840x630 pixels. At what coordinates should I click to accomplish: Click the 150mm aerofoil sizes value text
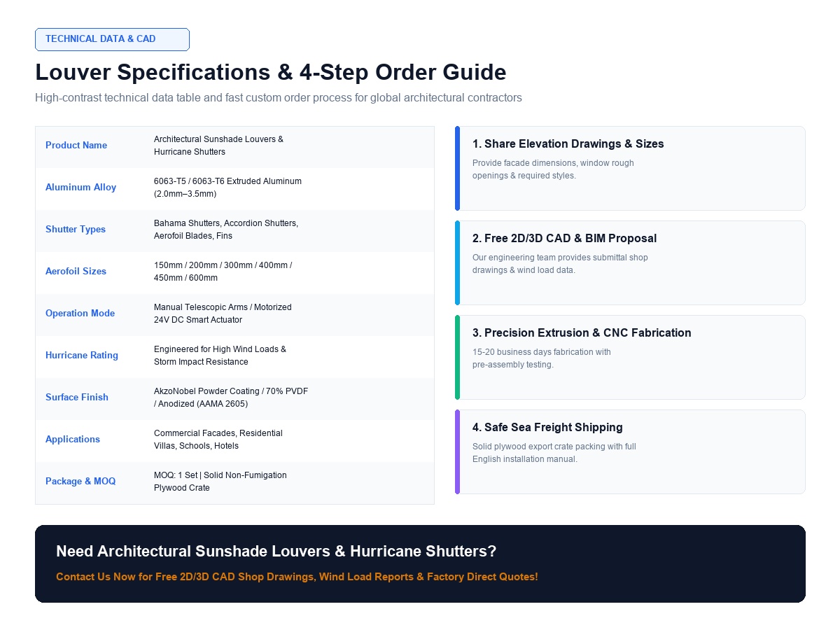(x=223, y=272)
